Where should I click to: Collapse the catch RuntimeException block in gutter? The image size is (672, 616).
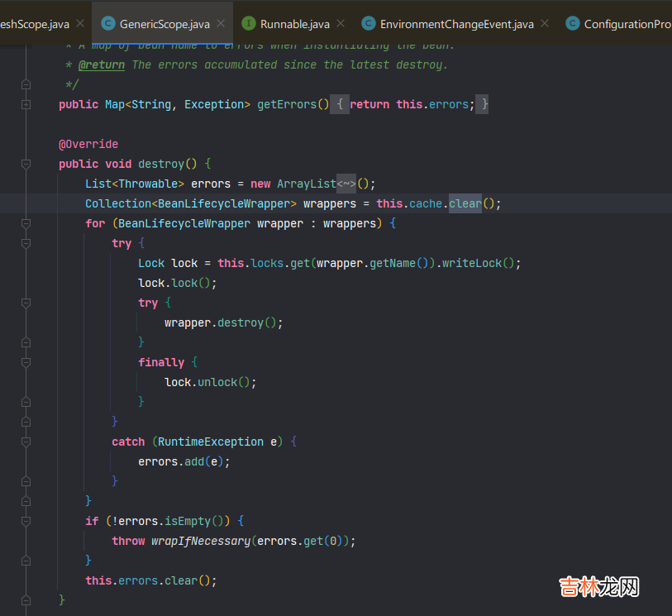(x=26, y=442)
